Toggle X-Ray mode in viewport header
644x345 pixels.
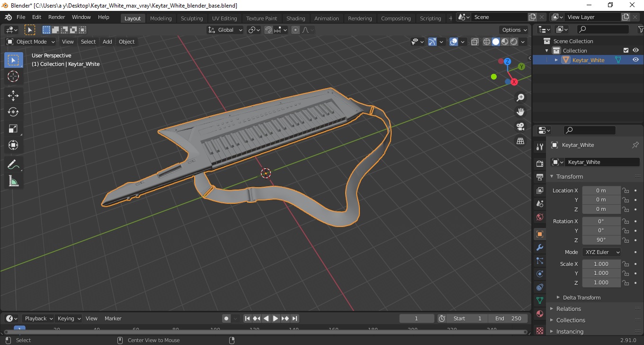pos(475,42)
